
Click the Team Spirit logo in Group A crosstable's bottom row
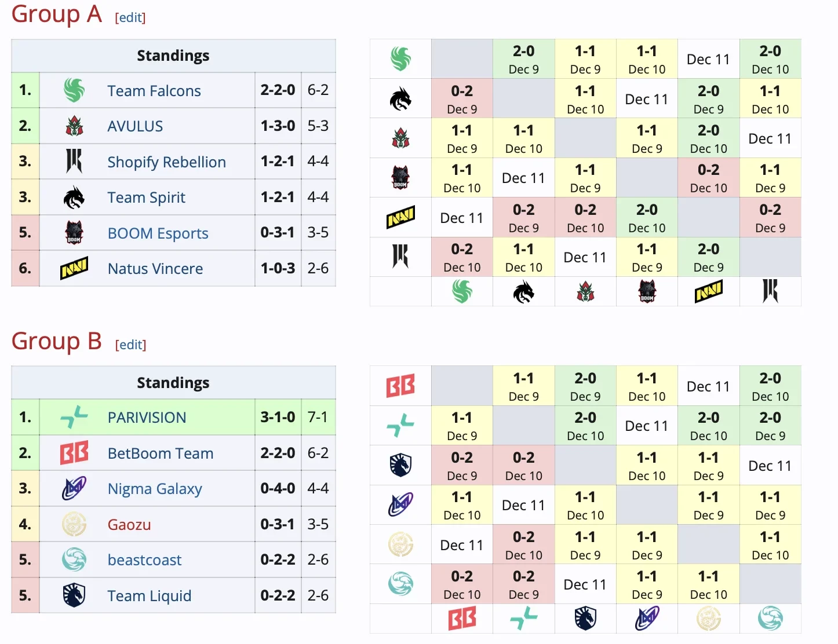click(x=523, y=292)
